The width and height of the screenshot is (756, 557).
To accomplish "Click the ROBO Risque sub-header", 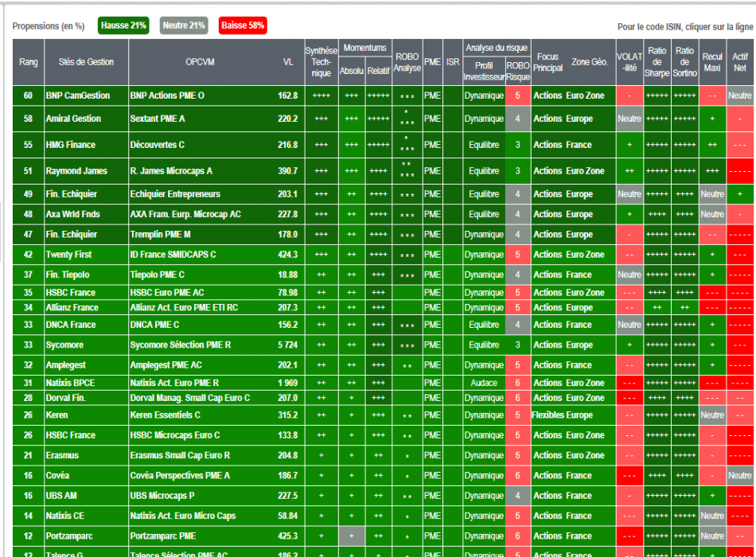I will coord(518,71).
